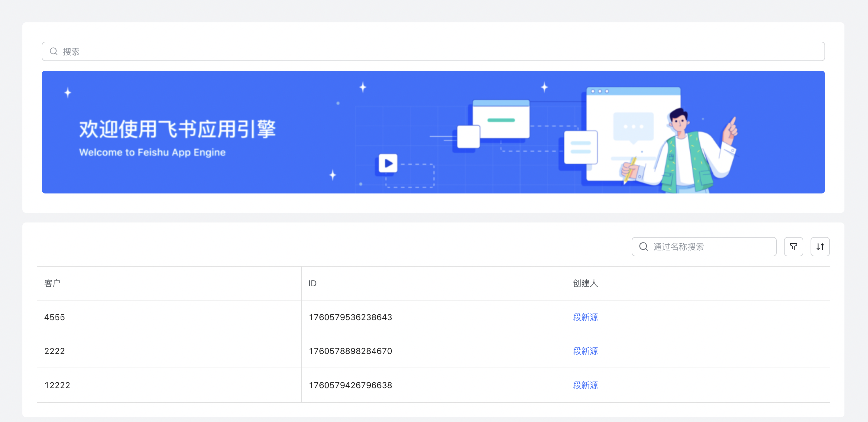Screen dimensions: 868x422
Task: Focus the 通过名称搜索 search box
Action: (704, 247)
